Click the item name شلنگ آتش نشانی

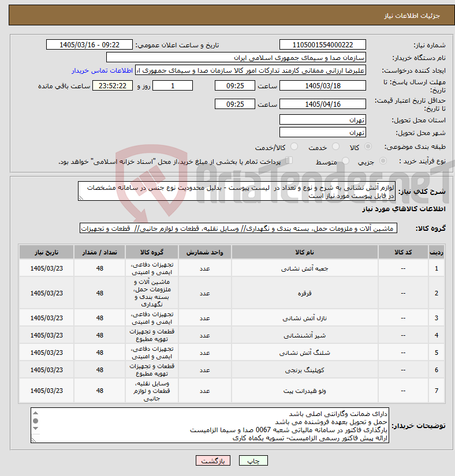pos(305,353)
